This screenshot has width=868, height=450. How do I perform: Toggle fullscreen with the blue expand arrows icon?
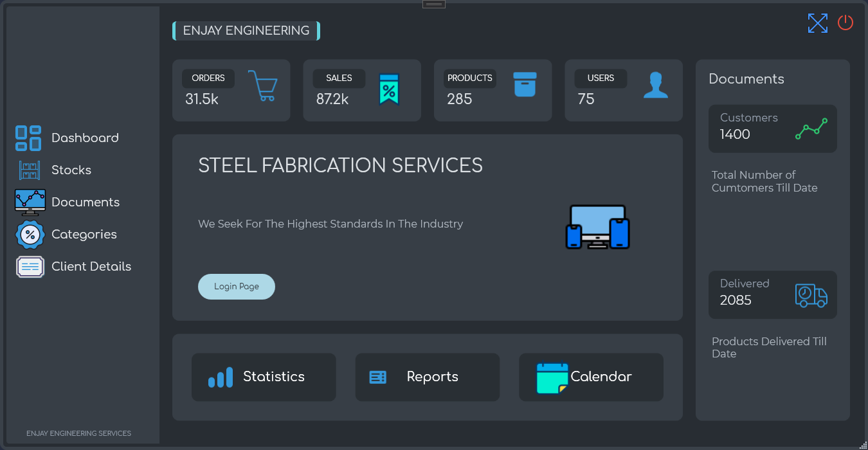[817, 23]
